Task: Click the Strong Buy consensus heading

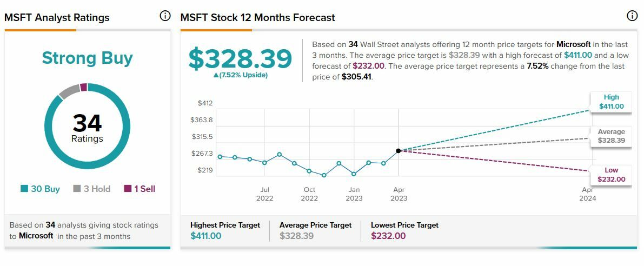Action: 87,58
